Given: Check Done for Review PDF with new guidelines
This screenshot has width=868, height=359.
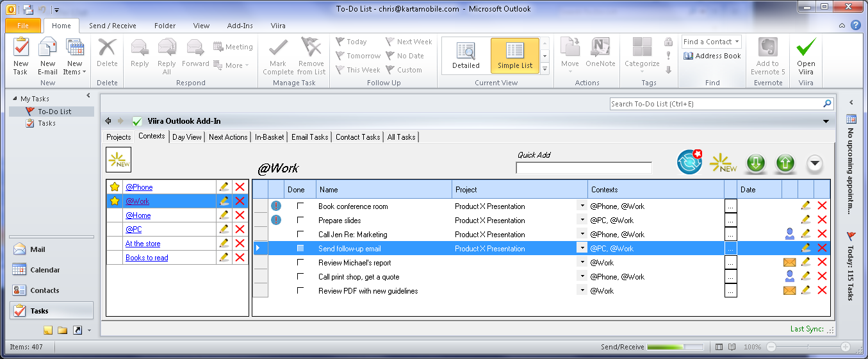Looking at the screenshot, I should coord(300,290).
